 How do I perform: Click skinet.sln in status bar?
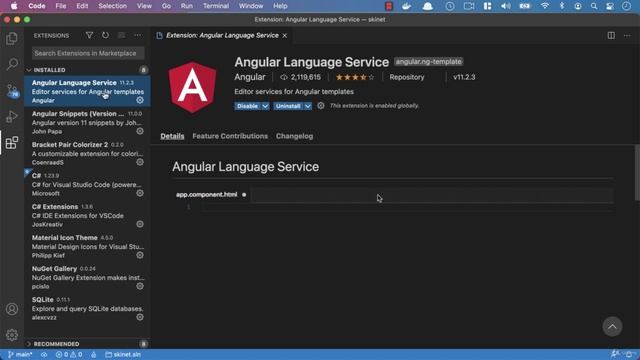(x=123, y=355)
